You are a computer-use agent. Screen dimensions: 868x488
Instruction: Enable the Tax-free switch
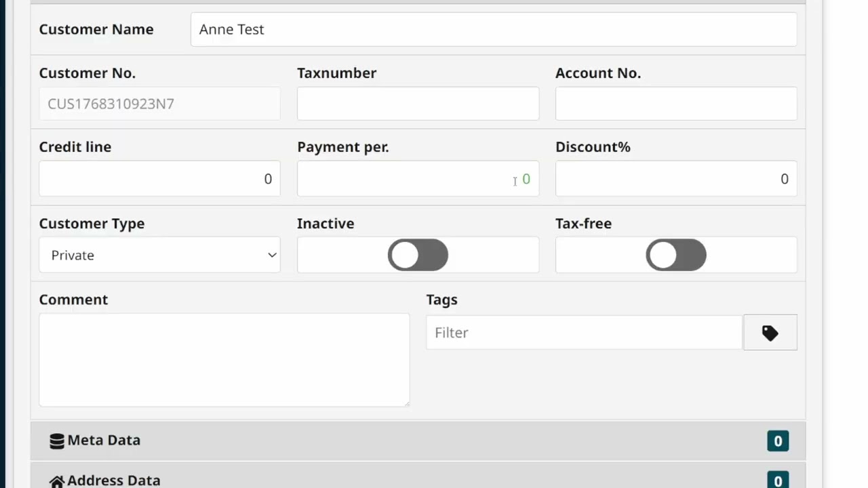coord(676,256)
